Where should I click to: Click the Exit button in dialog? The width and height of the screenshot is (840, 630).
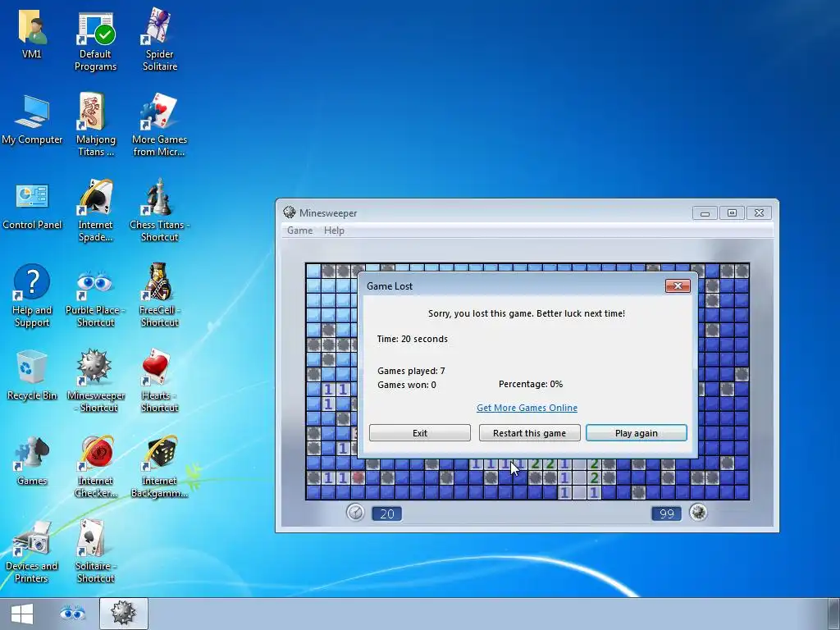pos(419,433)
